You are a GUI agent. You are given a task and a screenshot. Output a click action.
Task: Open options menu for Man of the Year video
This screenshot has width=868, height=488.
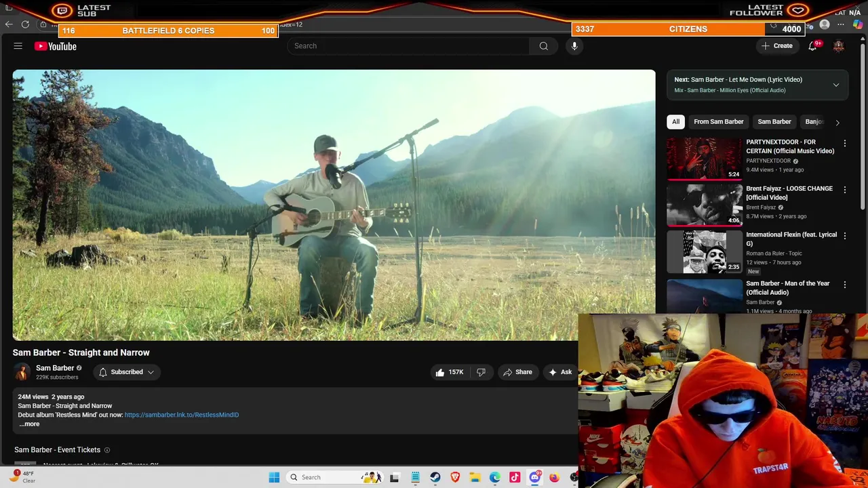tap(845, 285)
